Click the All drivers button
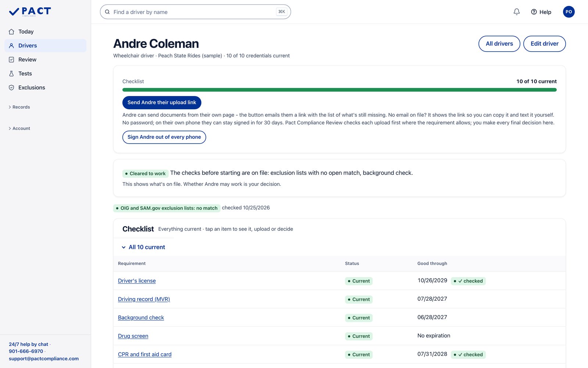This screenshot has height=368, width=588. click(x=499, y=44)
